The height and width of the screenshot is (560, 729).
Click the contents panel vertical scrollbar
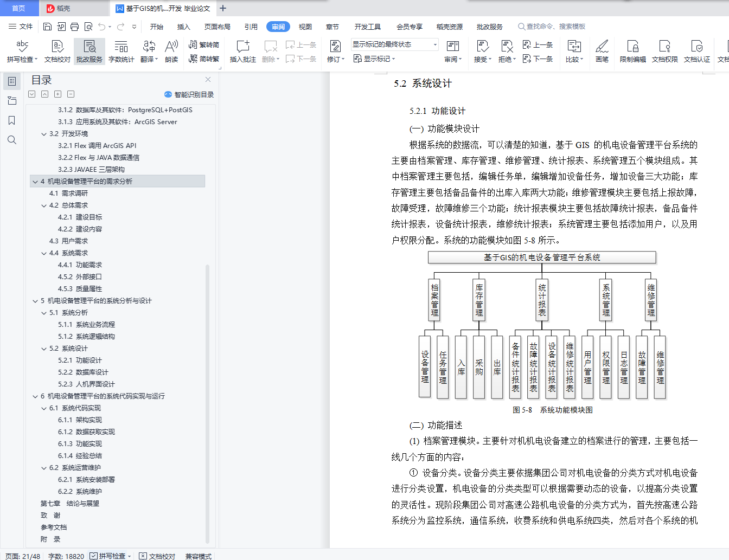[x=207, y=404]
